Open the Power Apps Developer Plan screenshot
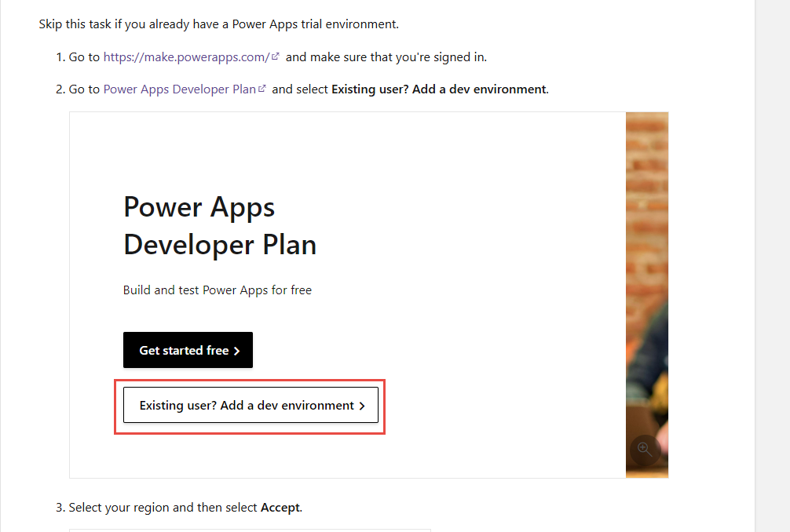 369,295
